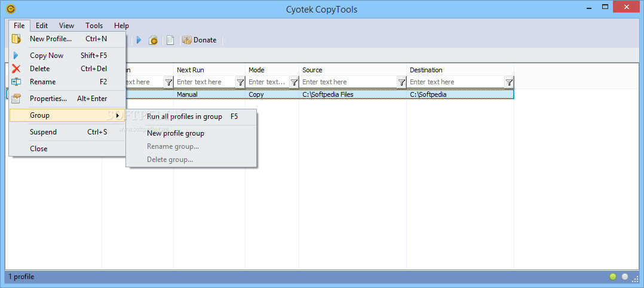Maximize the Cyotek CopyTools window
The width and height of the screenshot is (644, 288).
click(x=605, y=7)
